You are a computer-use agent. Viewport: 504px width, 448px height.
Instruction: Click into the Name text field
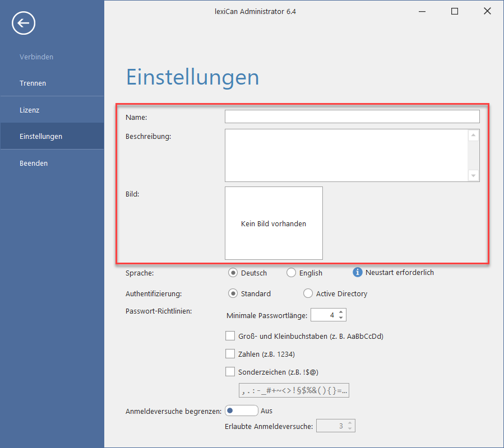352,116
